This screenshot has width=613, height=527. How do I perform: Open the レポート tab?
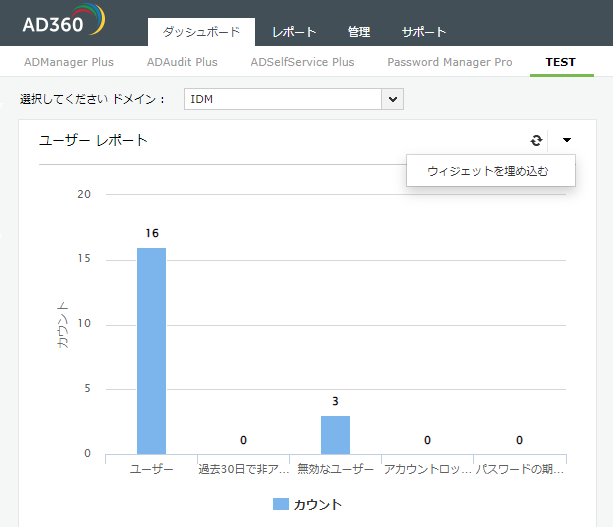tap(294, 32)
